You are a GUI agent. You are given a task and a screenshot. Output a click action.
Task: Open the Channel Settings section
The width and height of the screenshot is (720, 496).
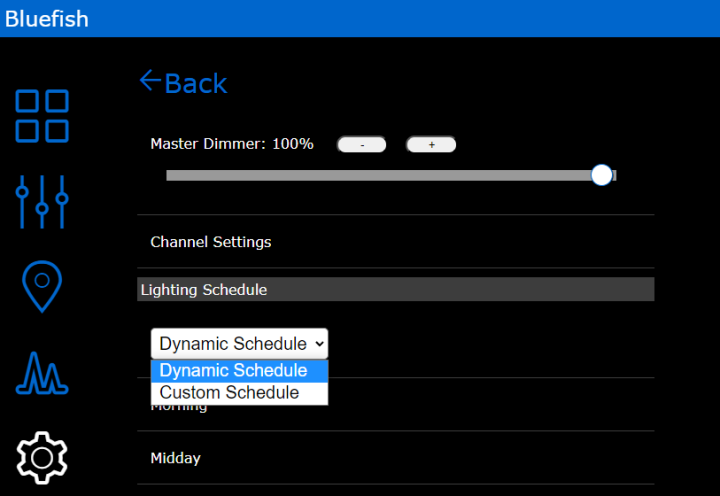[x=211, y=242]
